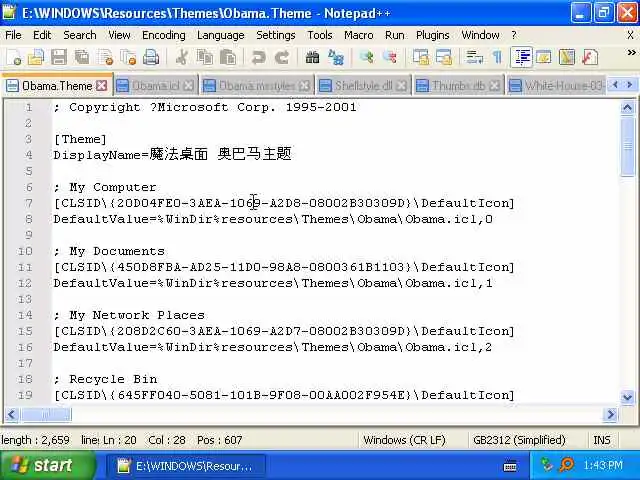Expand the toolbar overflow chevron

tap(631, 53)
